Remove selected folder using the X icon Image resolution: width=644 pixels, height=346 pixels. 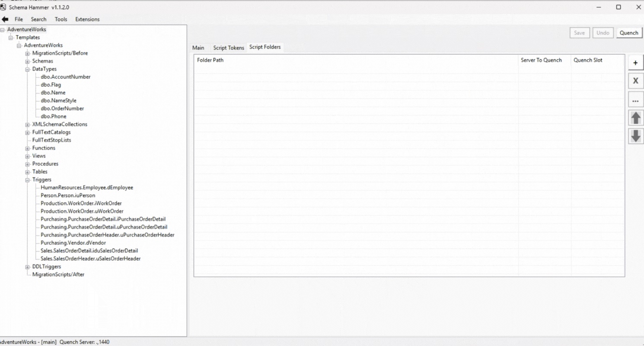click(x=635, y=80)
